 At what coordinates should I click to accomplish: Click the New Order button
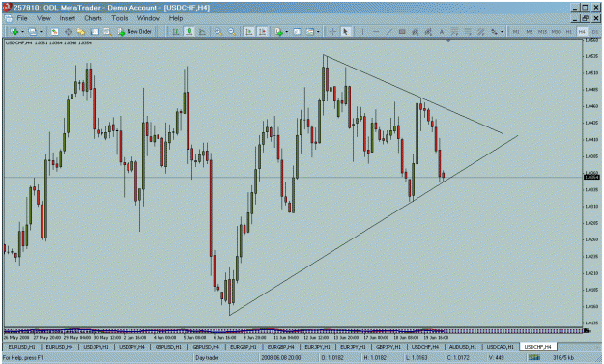pos(134,32)
